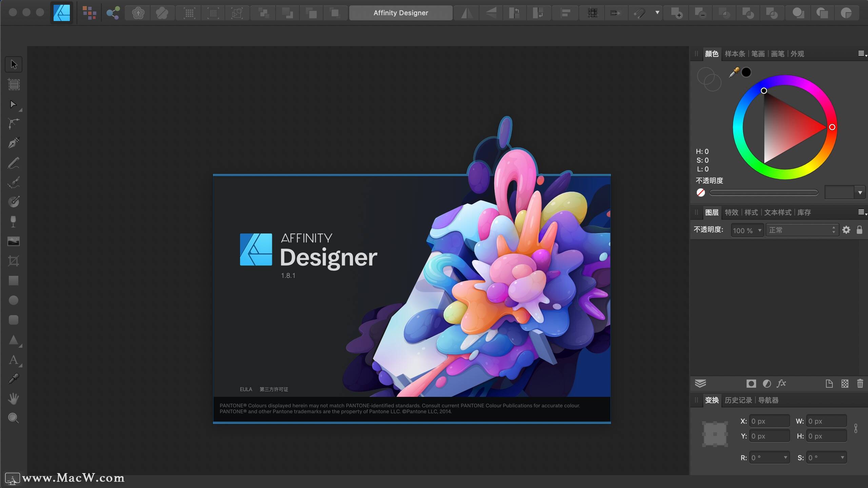The image size is (868, 488).
Task: Select the Pencil tool
Action: [14, 163]
